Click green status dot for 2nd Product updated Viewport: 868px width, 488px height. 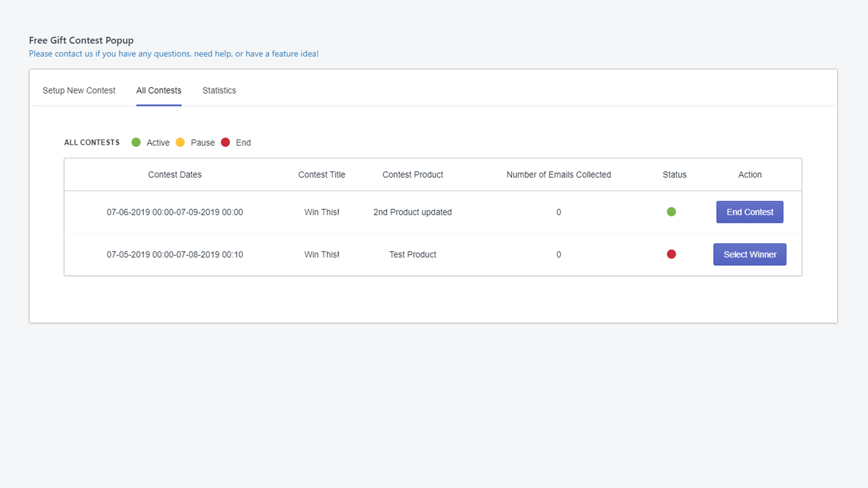[x=671, y=212]
